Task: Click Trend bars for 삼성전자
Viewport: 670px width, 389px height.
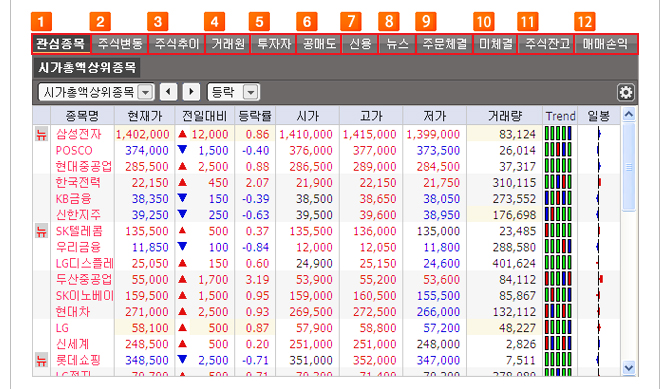Action: 558,134
